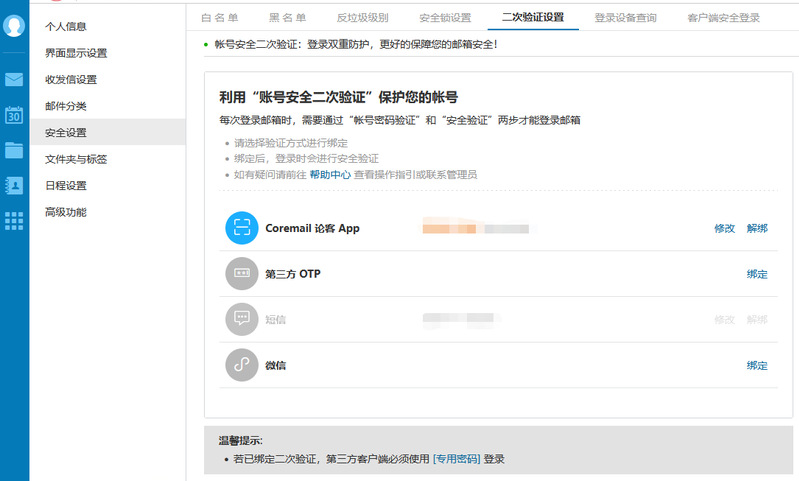Click the user avatar icon
This screenshot has height=481, width=799.
(x=14, y=27)
